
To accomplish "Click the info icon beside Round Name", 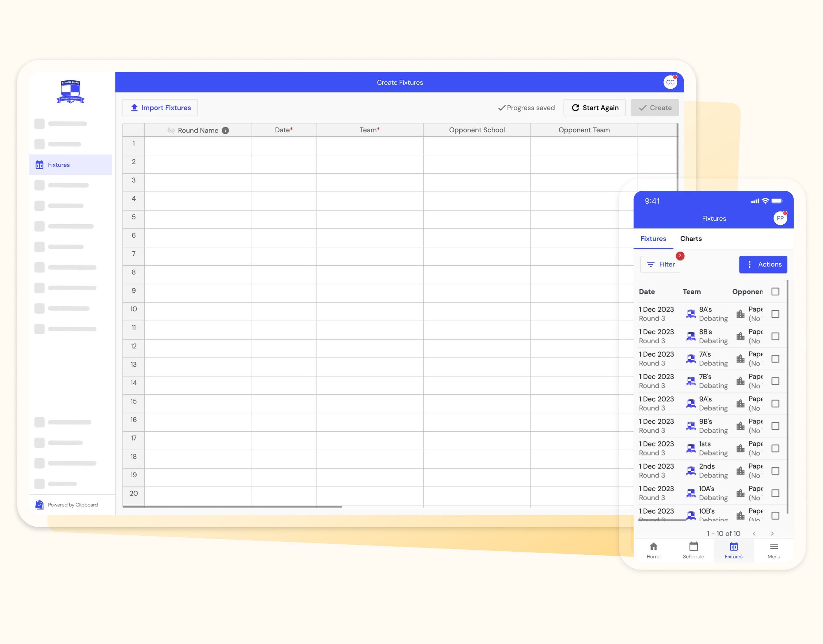I will (x=226, y=130).
